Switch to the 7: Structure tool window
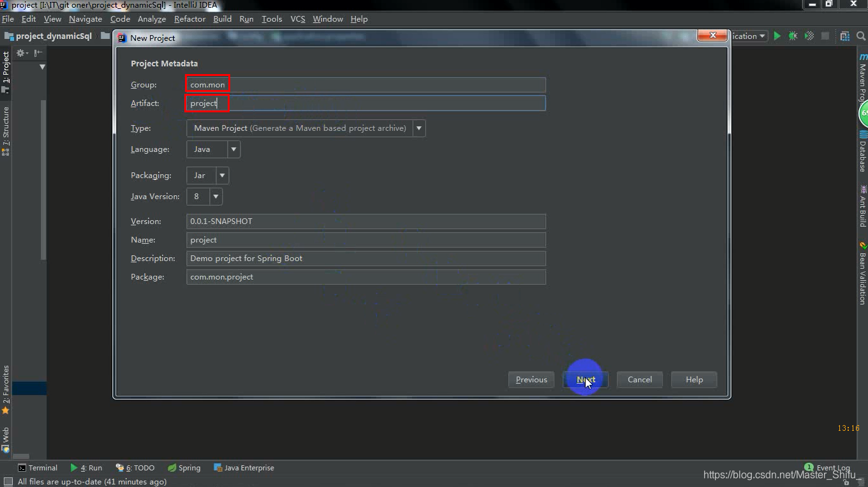The width and height of the screenshot is (868, 487). (6, 130)
